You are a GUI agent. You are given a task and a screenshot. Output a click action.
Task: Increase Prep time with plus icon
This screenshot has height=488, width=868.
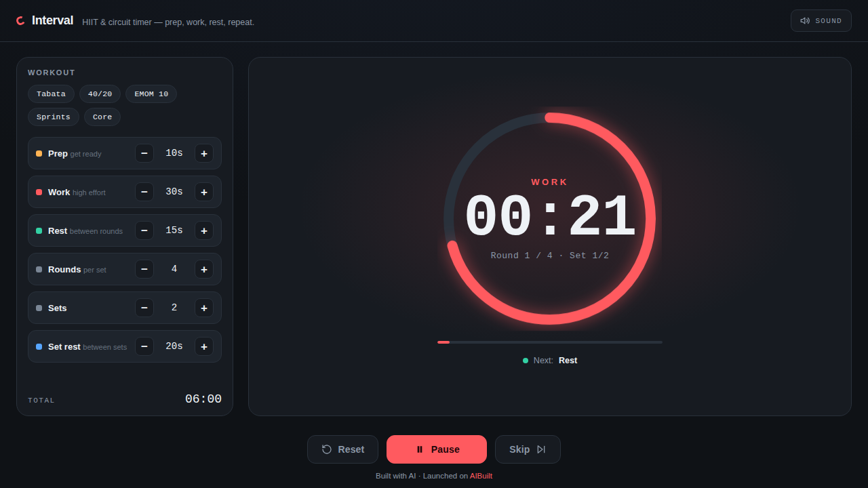click(x=204, y=153)
